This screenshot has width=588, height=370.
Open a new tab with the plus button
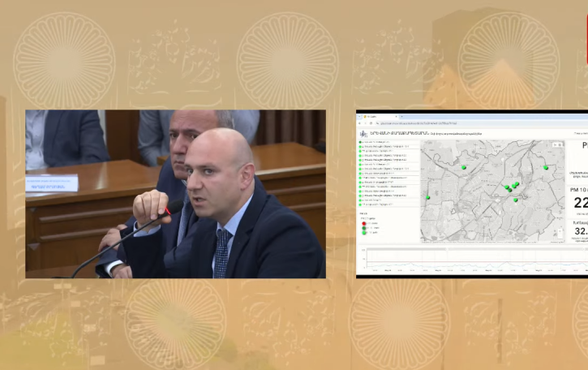pos(401,117)
